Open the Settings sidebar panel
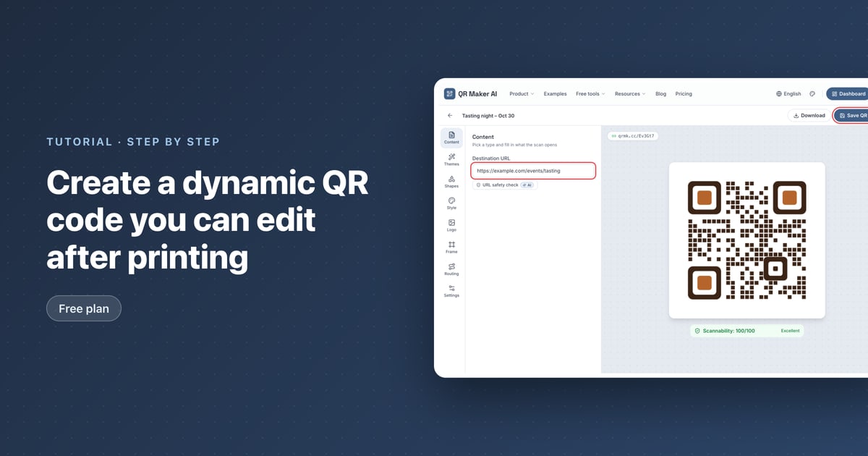868x456 pixels. (451, 290)
